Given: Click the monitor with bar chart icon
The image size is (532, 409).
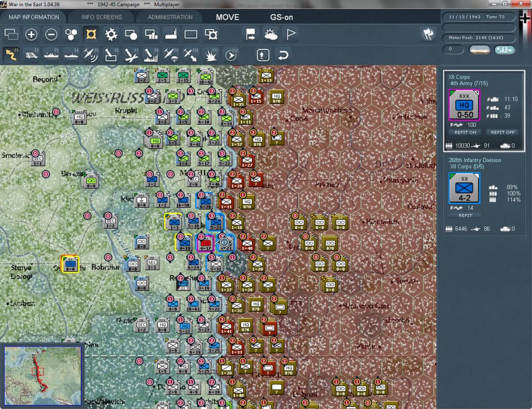Looking at the screenshot, I should coord(151,34).
